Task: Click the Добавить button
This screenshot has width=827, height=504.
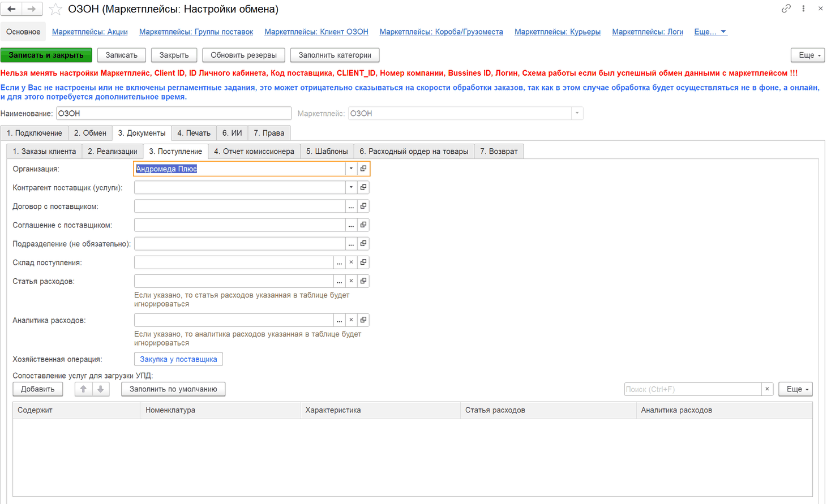Action: pos(38,389)
